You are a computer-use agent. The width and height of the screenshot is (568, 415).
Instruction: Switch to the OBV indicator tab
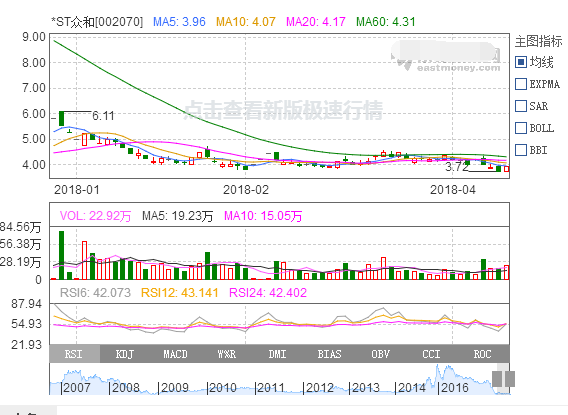[x=380, y=354]
